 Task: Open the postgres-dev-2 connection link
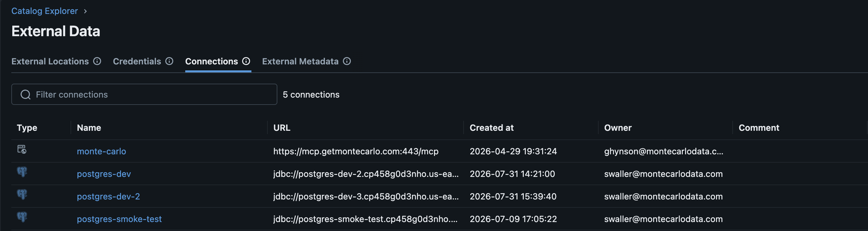[108, 196]
